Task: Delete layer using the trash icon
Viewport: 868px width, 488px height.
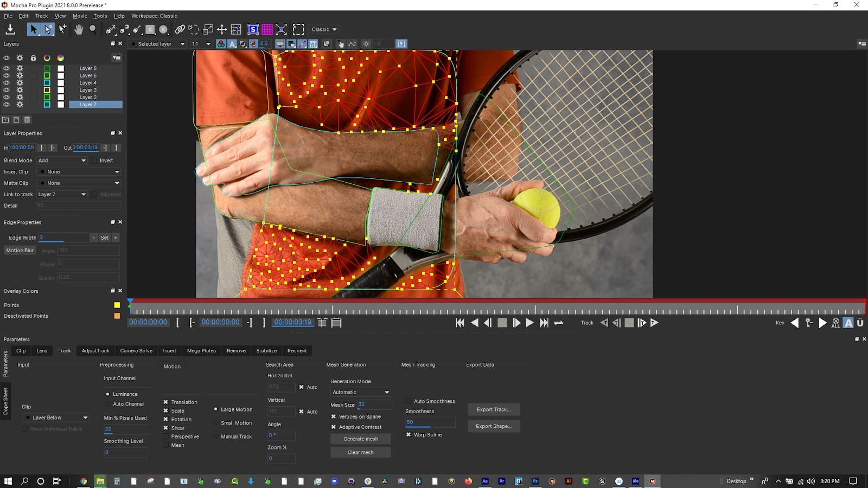Action: 27,120
